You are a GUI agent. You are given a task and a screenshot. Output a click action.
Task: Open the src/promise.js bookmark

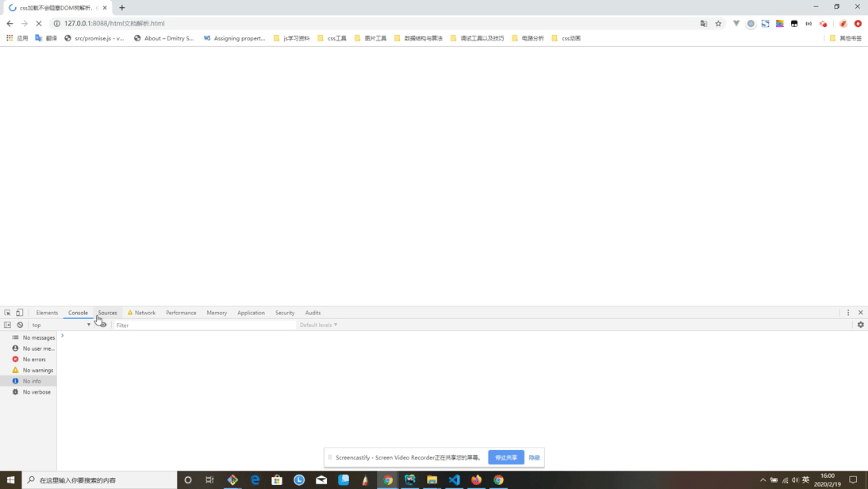[94, 38]
